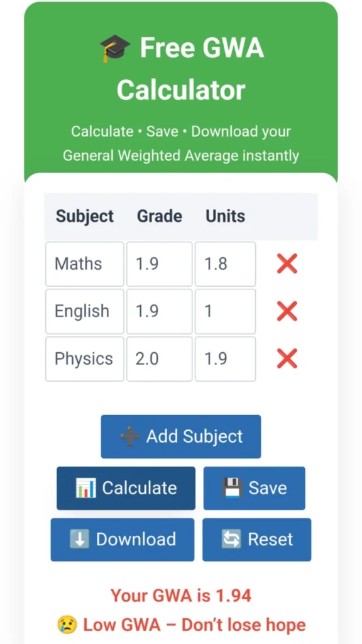Select the English units field showing 1
The height and width of the screenshot is (644, 362).
point(225,311)
